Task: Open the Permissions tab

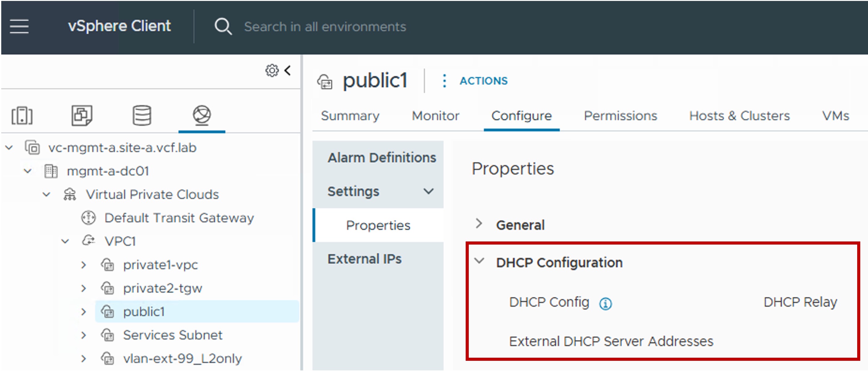Action: click(620, 116)
